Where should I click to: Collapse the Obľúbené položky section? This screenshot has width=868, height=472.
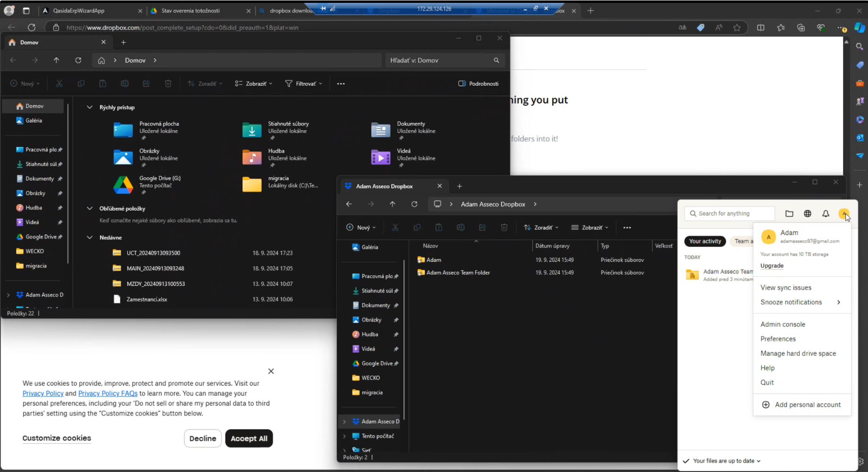tap(89, 208)
